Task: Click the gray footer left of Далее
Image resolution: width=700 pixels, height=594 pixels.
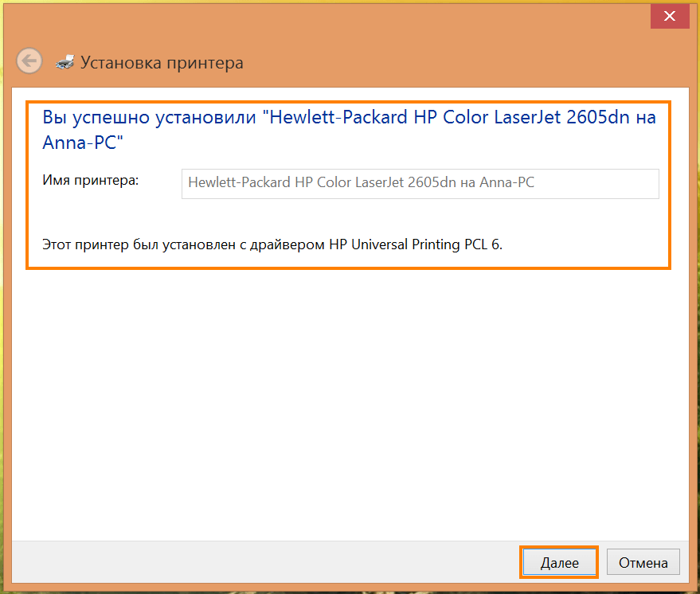Action: click(x=263, y=562)
